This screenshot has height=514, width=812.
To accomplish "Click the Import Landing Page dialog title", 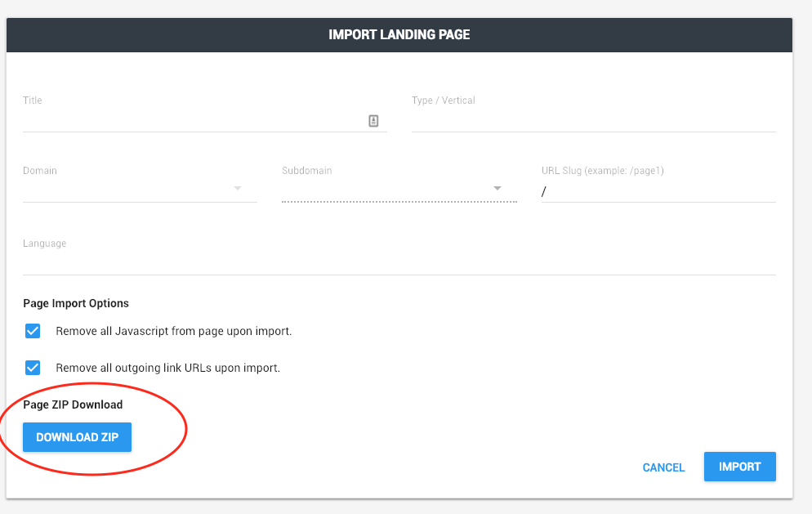I will 399,34.
